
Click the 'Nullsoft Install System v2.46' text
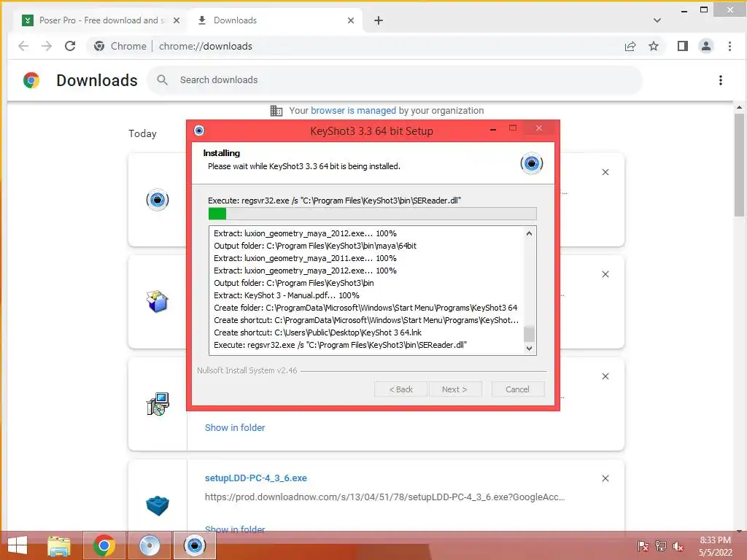tap(247, 370)
